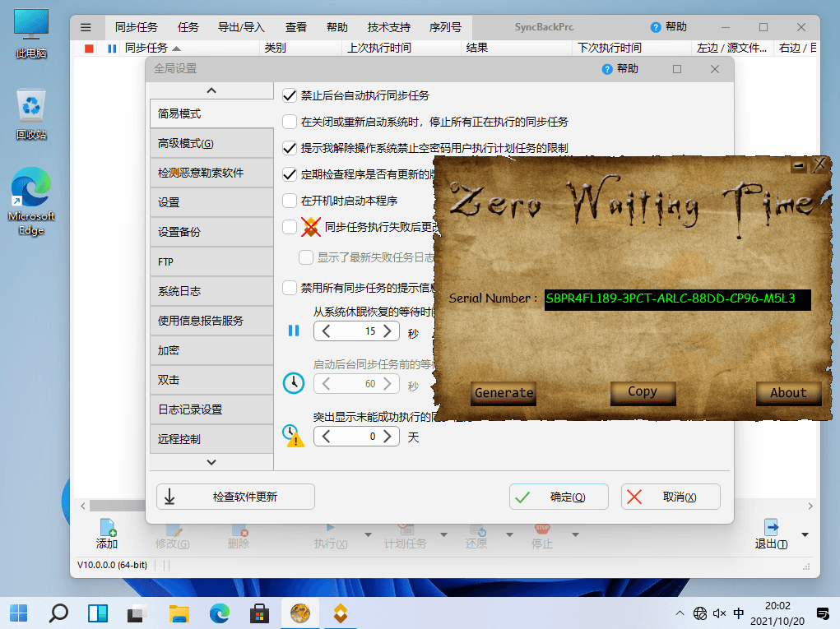Screen dimensions: 840x629
Task: Click the 退出 exit icon
Action: click(x=771, y=527)
